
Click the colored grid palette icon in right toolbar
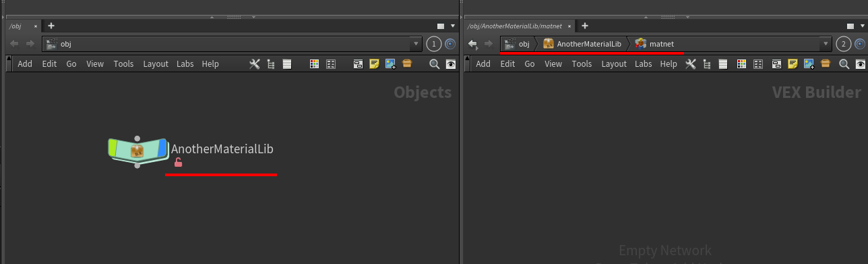pos(741,64)
